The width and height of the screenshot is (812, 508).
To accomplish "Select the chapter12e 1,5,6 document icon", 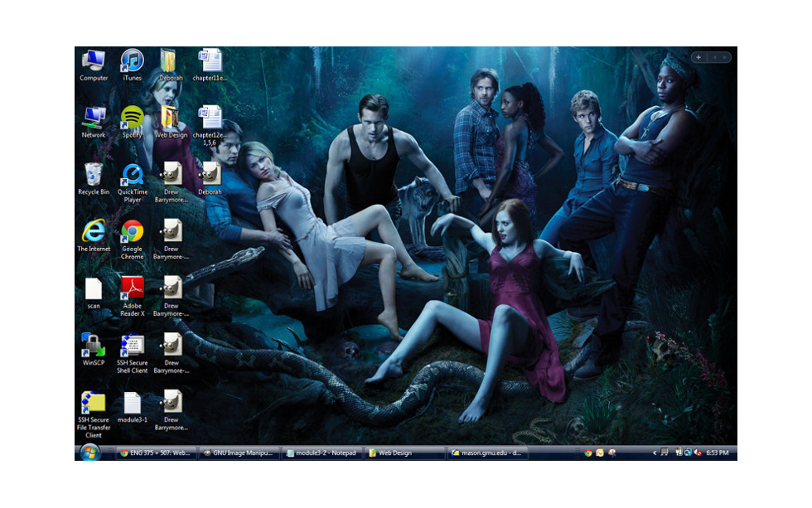I will pyautogui.click(x=210, y=126).
